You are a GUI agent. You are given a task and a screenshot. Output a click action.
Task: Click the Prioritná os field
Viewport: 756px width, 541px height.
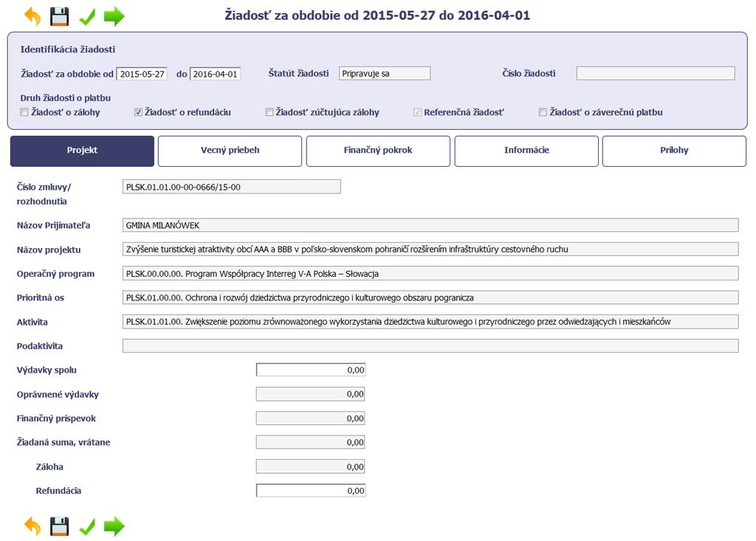(430, 297)
